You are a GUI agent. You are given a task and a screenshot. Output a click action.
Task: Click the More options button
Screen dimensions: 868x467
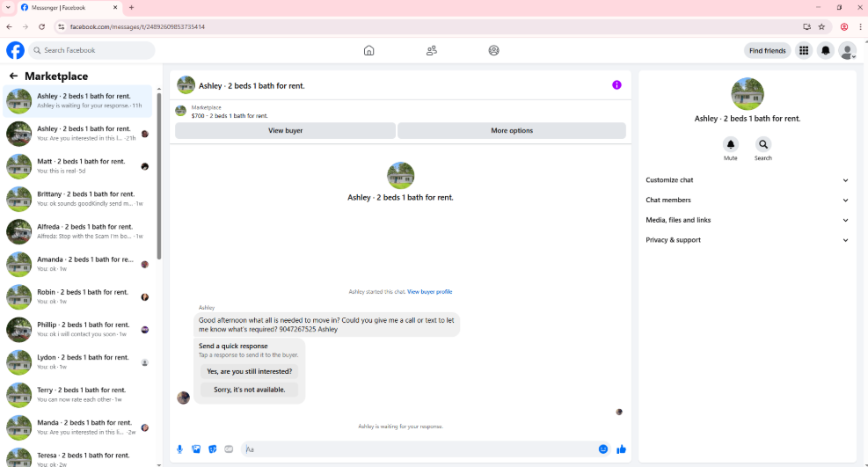[512, 130]
